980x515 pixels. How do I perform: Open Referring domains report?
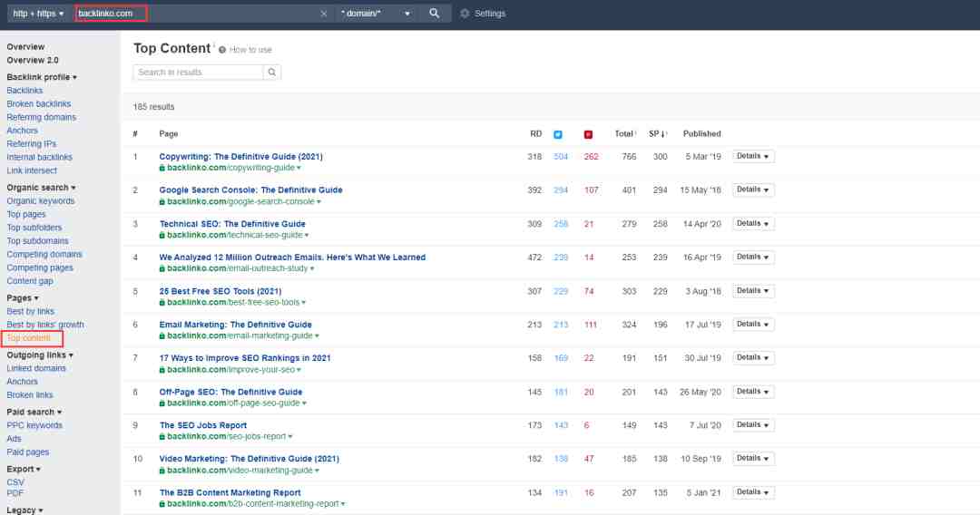pos(41,117)
